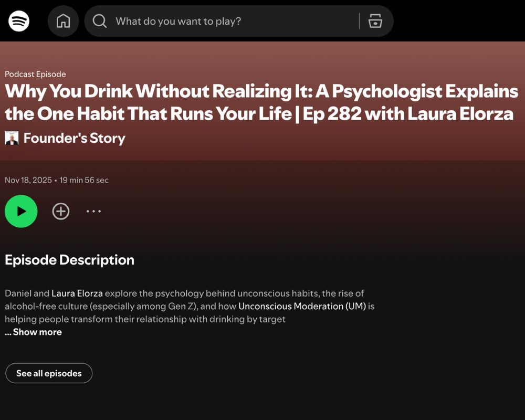Click the 'Podcast Episode' label
Viewport: 525px width, 420px height.
(x=35, y=74)
